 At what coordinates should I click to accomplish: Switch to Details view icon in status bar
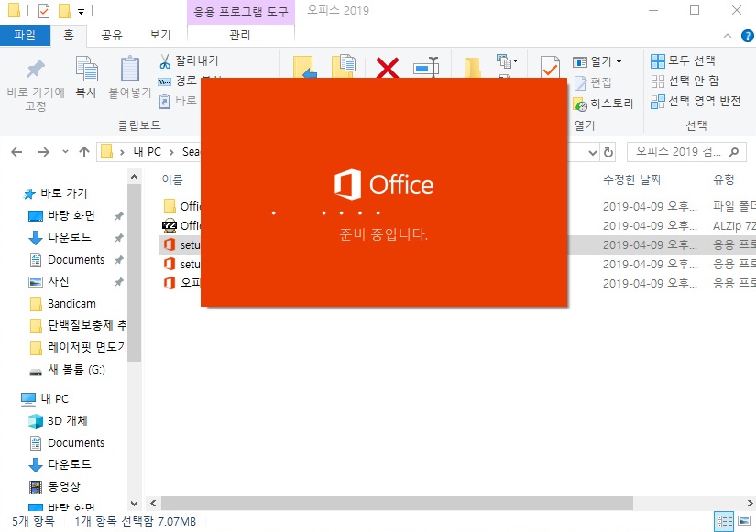coord(724,521)
